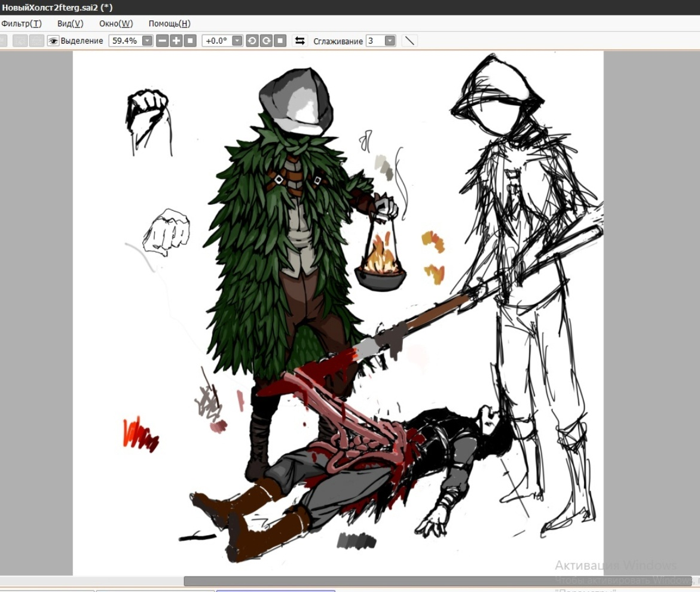Click the horizontal canvas scrollbar
The image size is (700, 592).
pyautogui.click(x=436, y=581)
